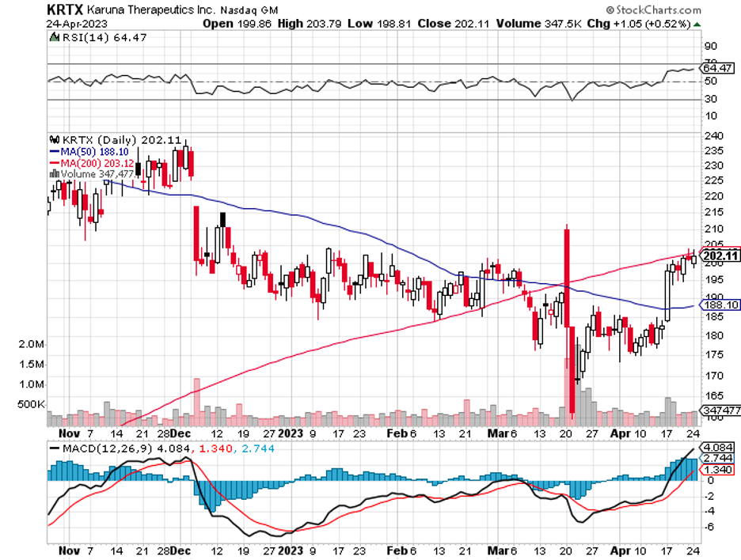Click the Mar label under the price panel
This screenshot has width=741, height=560.
497,433
